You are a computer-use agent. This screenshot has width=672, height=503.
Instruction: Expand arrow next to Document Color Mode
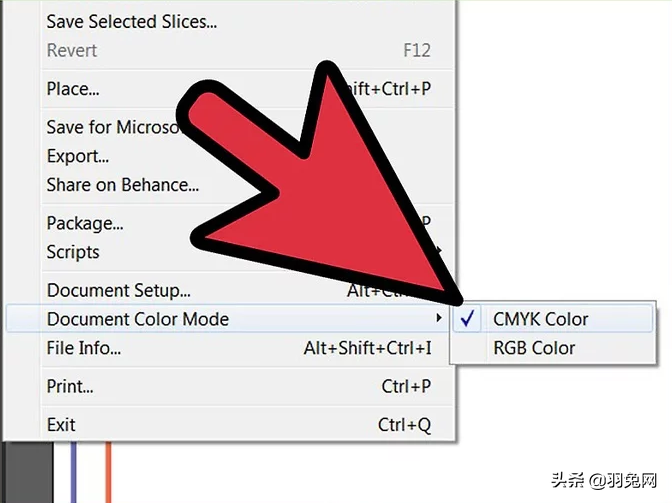[x=438, y=318]
